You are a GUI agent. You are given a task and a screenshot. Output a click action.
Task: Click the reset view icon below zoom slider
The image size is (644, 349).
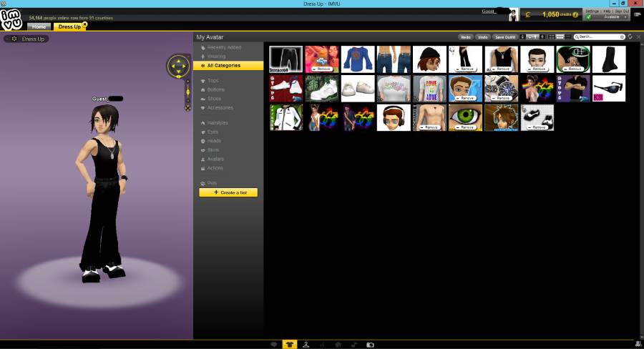tap(187, 108)
